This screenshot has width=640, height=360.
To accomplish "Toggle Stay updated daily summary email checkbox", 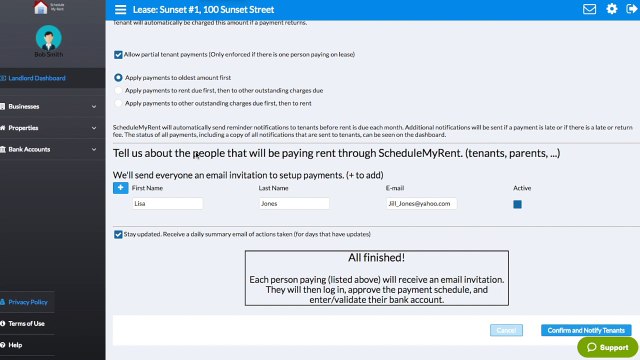I will coord(118,234).
